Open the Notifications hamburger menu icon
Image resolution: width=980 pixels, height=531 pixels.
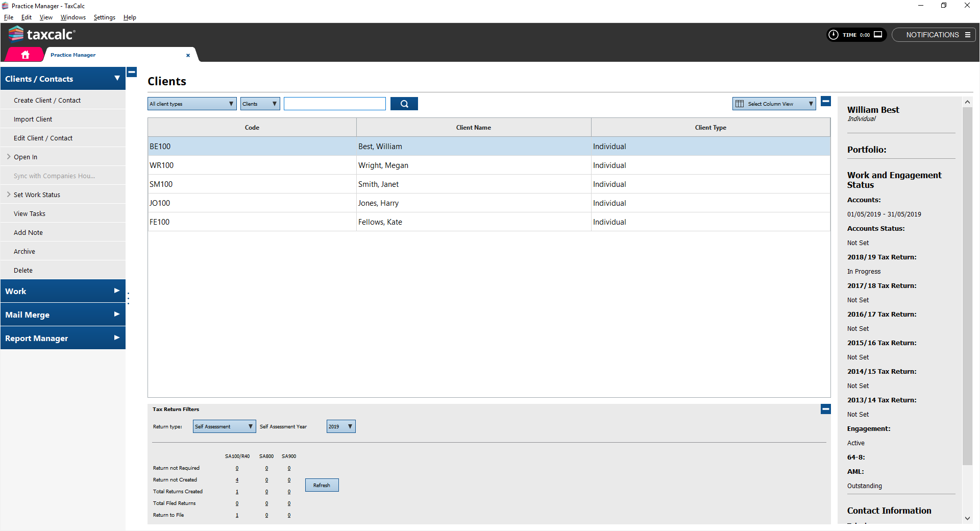pos(967,35)
